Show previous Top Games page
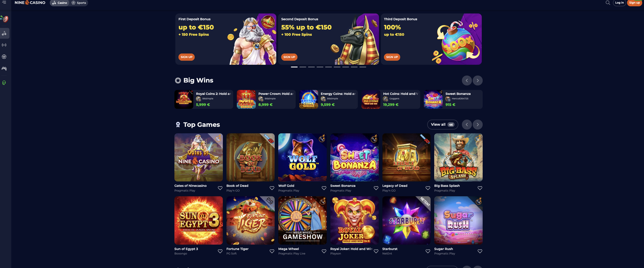644x268 pixels. click(466, 125)
